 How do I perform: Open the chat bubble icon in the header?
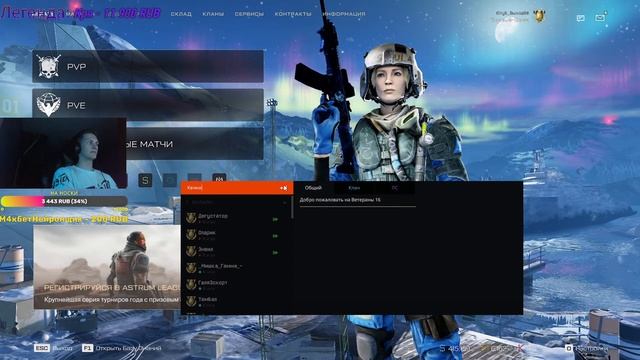(580, 18)
